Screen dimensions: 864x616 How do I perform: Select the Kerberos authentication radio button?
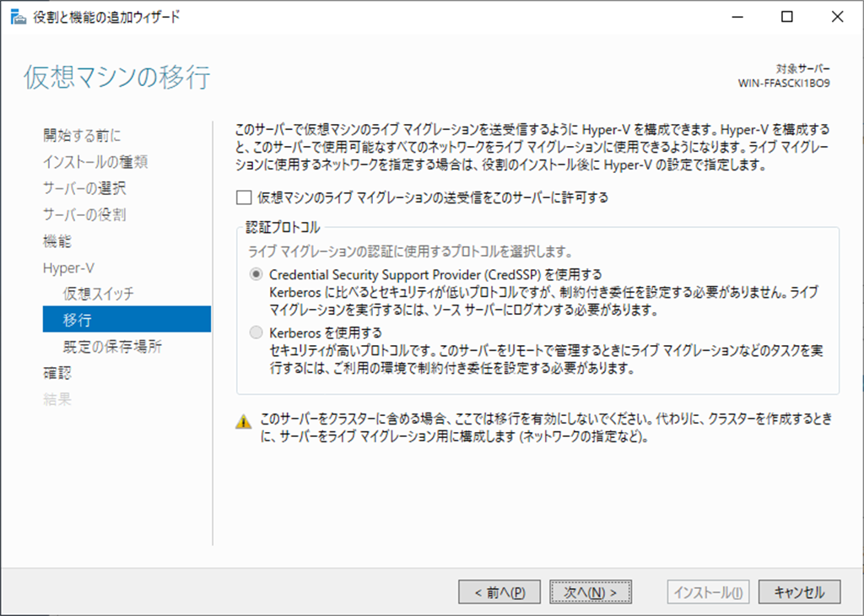(x=256, y=332)
